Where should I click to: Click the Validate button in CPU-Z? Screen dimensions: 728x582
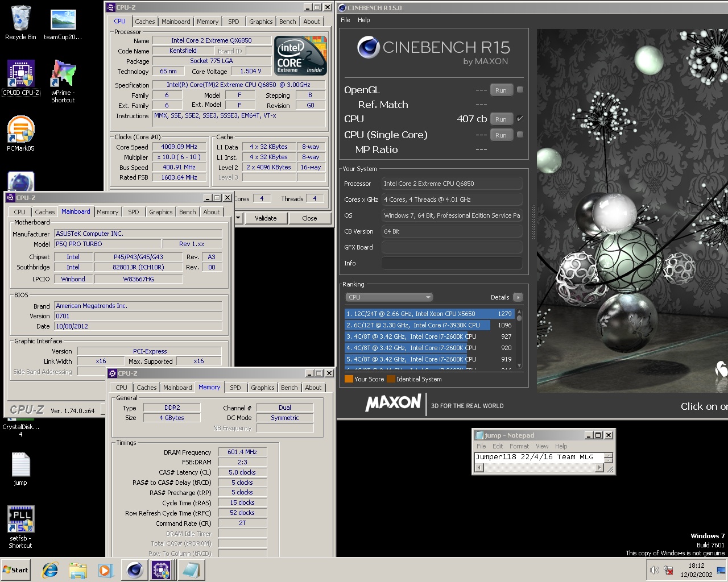click(266, 218)
